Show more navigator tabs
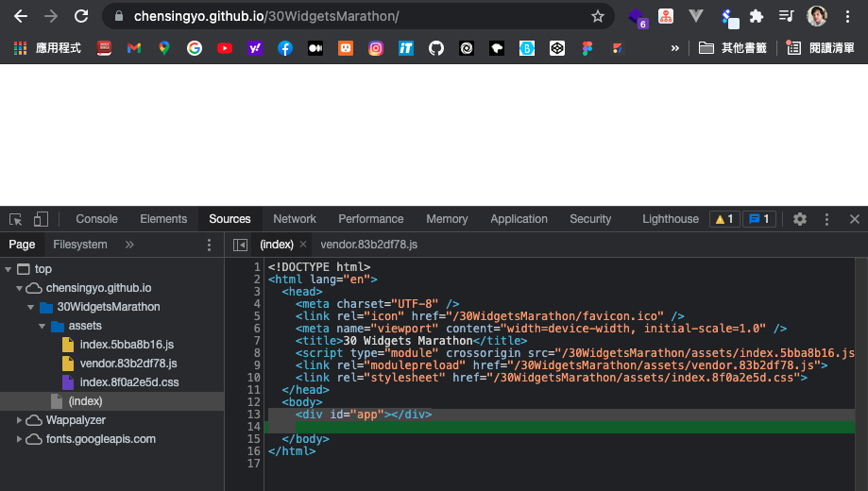Image resolution: width=868 pixels, height=491 pixels. point(129,245)
